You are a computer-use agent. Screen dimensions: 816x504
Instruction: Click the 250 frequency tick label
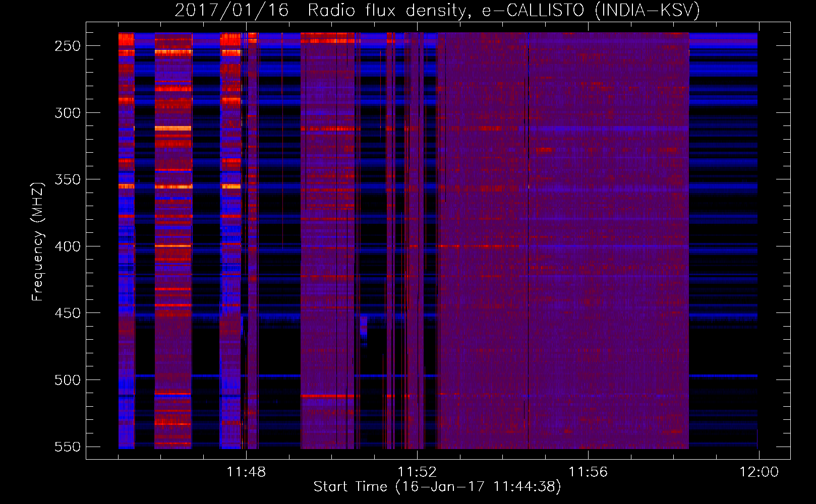point(68,46)
